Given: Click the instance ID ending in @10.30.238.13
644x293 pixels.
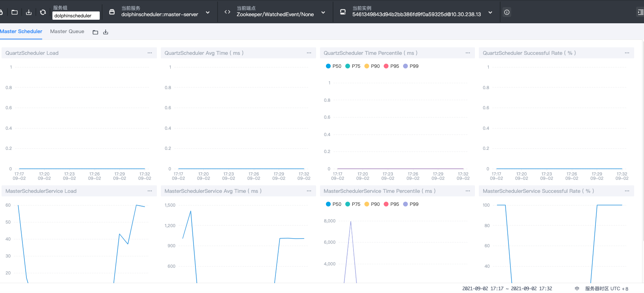Looking at the screenshot, I should click(417, 15).
